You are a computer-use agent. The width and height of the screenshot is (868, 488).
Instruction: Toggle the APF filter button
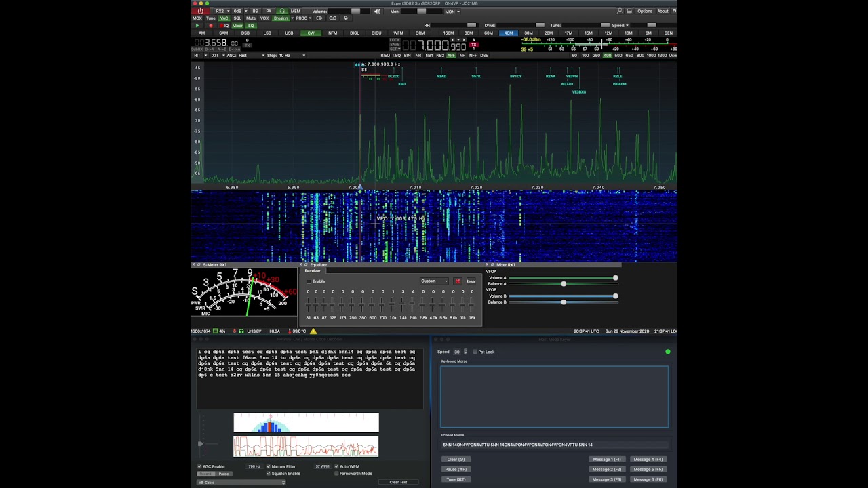coord(451,55)
